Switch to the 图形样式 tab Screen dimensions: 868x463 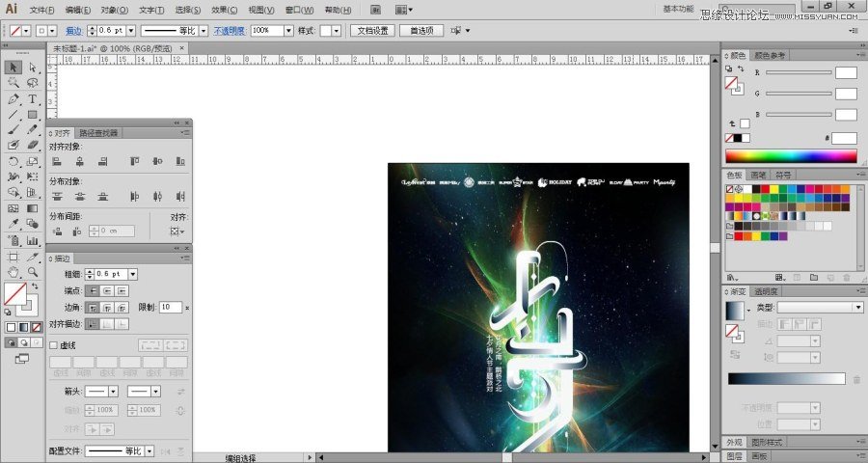click(x=766, y=442)
